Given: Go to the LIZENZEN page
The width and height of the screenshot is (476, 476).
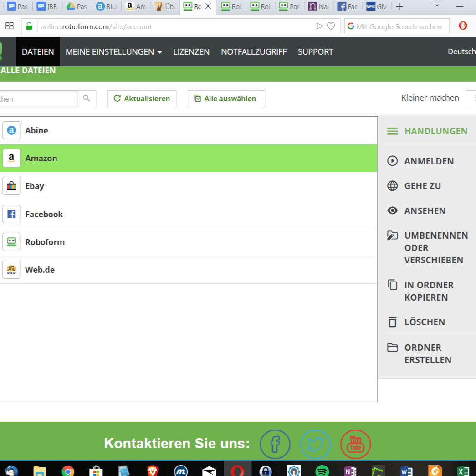Looking at the screenshot, I should pos(191,51).
